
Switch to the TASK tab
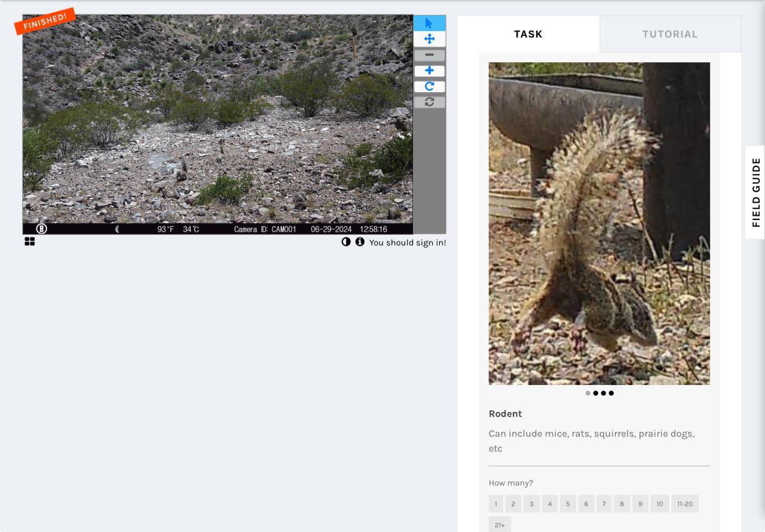point(528,34)
